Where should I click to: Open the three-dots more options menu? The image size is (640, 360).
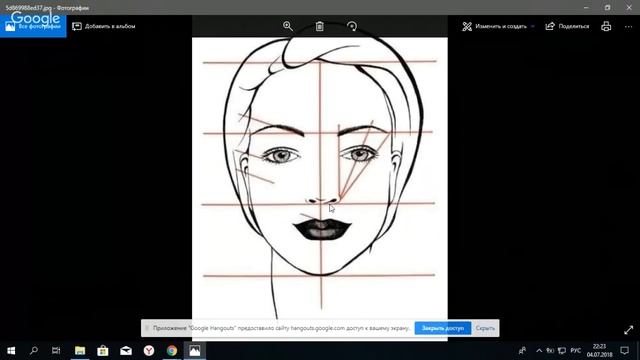tap(628, 26)
